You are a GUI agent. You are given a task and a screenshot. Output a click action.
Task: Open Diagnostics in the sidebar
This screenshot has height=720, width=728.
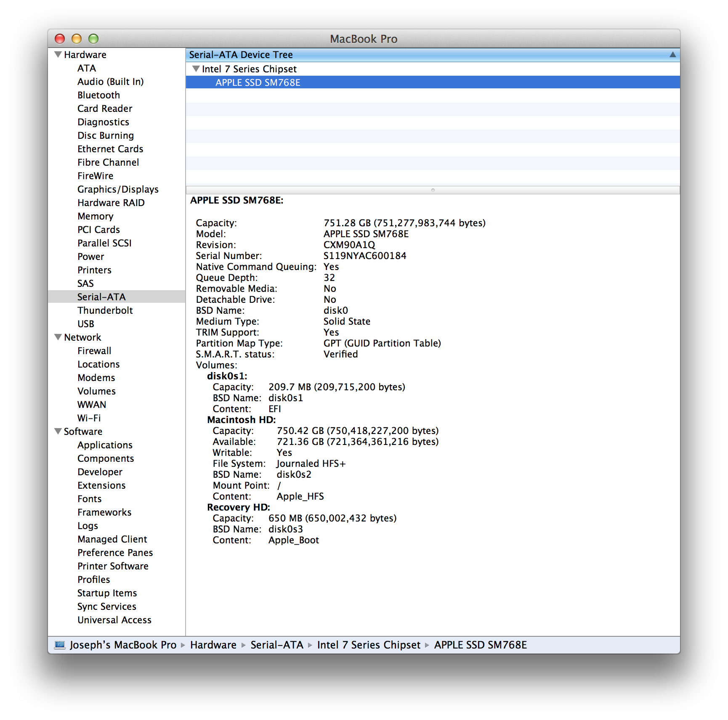click(104, 122)
